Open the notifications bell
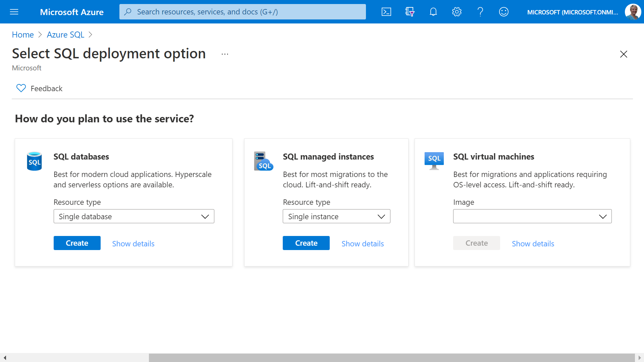This screenshot has height=362, width=644. click(433, 12)
